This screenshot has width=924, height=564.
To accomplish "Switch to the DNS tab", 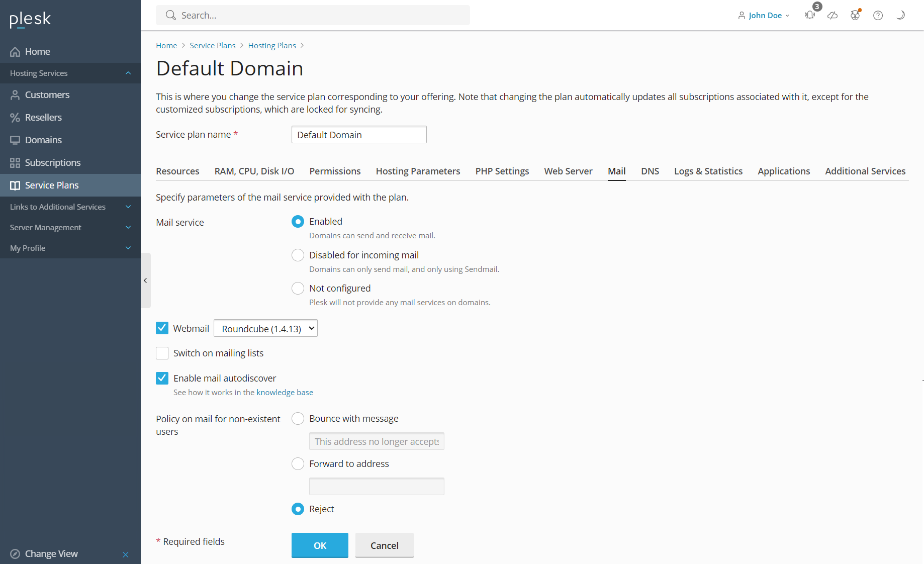I will pyautogui.click(x=650, y=171).
